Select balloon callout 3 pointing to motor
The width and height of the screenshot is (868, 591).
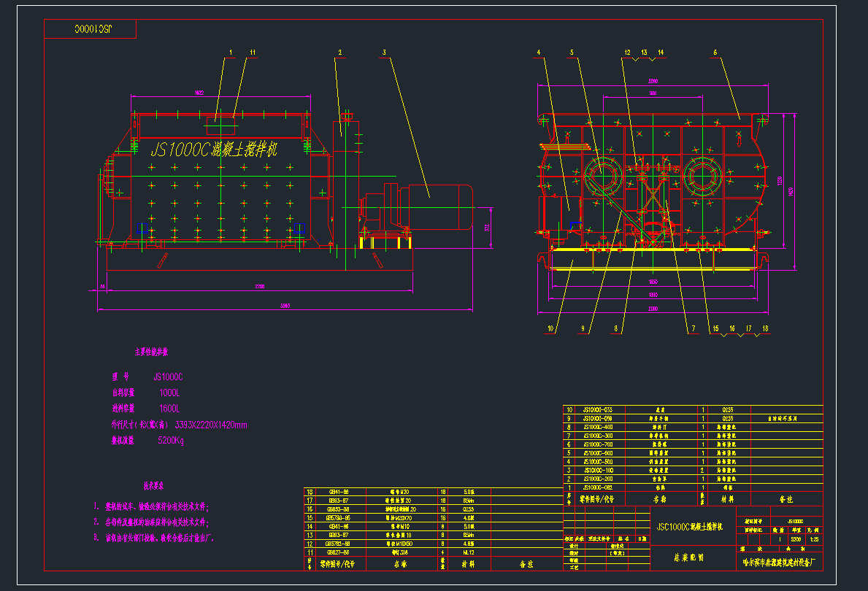coord(383,51)
